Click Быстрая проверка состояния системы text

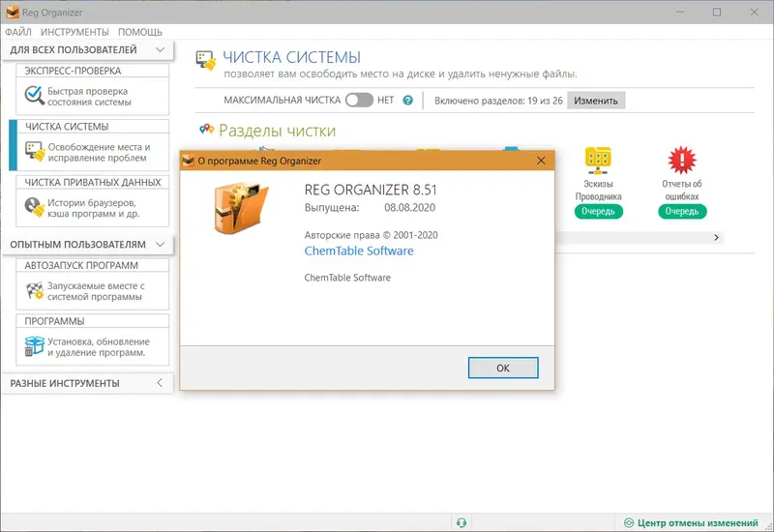pos(89,97)
